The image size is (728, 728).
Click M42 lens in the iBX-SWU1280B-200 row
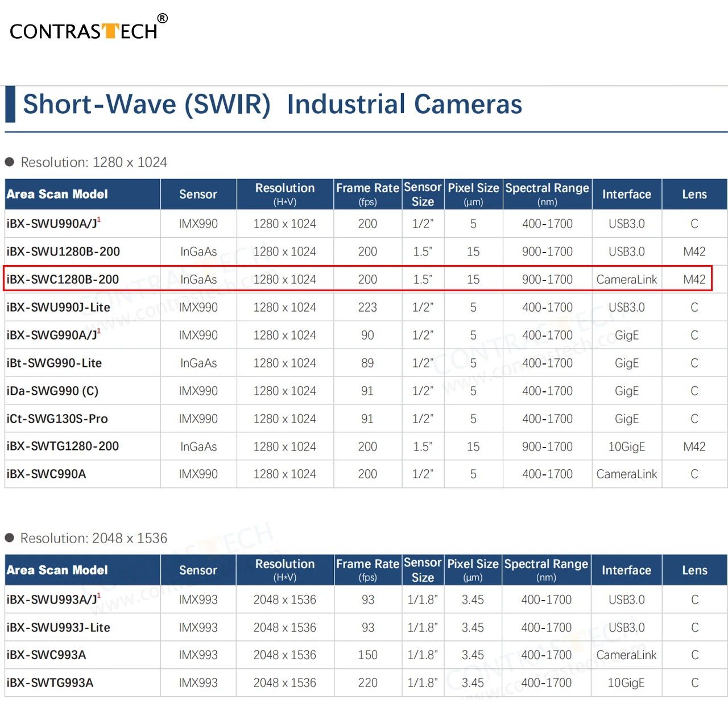click(x=694, y=251)
